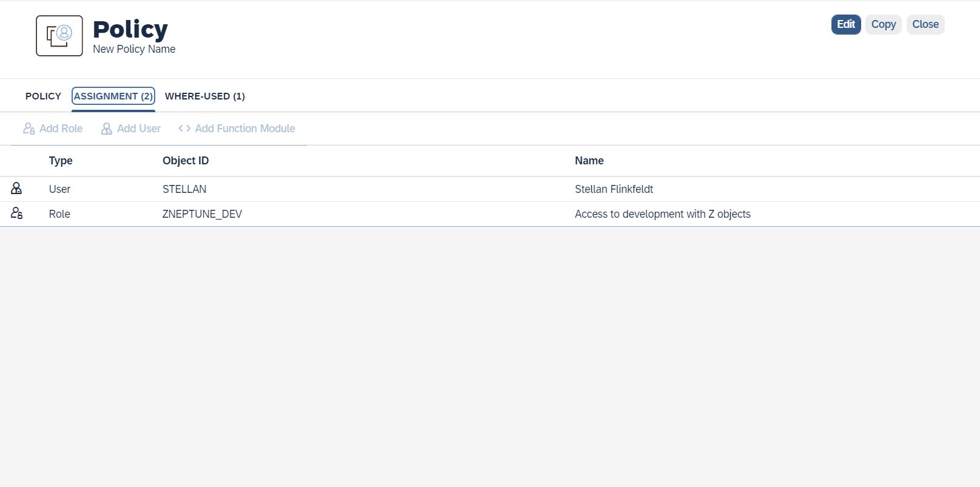The image size is (980, 487).
Task: Click the Type column header
Action: tap(61, 161)
